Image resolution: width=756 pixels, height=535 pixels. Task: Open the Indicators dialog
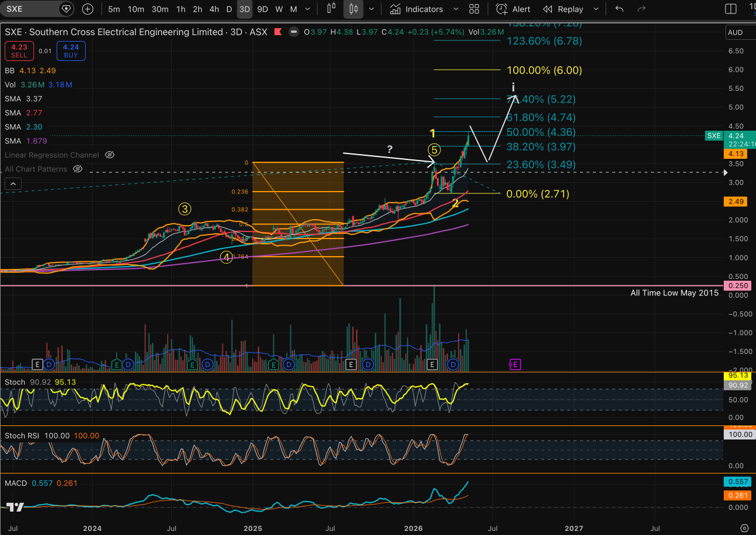pyautogui.click(x=417, y=9)
